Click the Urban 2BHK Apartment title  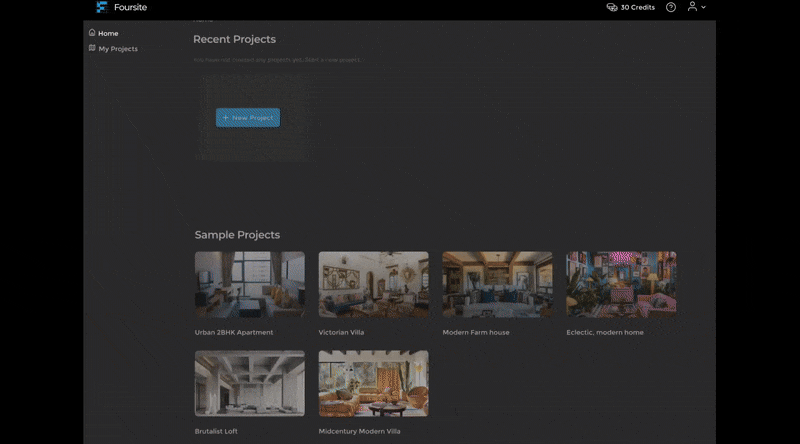(234, 332)
